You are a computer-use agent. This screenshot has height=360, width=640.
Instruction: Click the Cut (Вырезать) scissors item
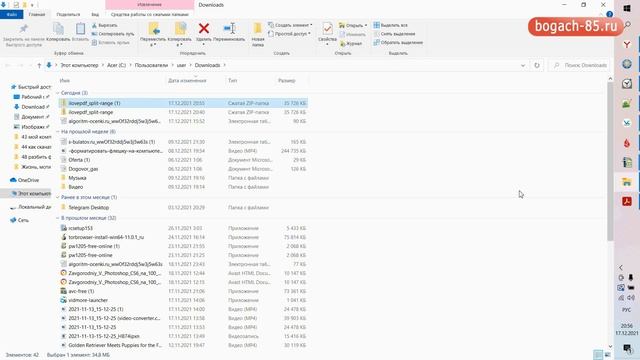(x=105, y=25)
